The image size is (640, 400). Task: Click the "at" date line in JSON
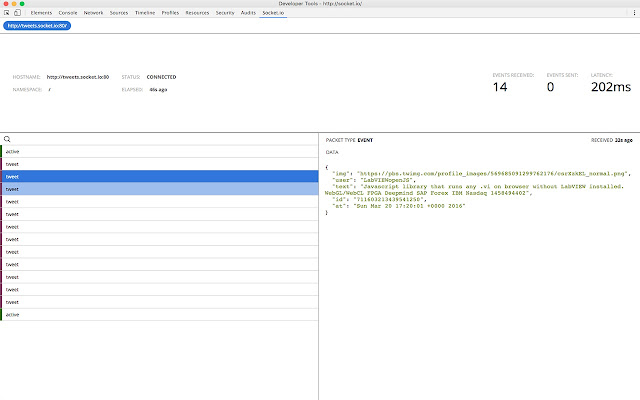point(398,206)
